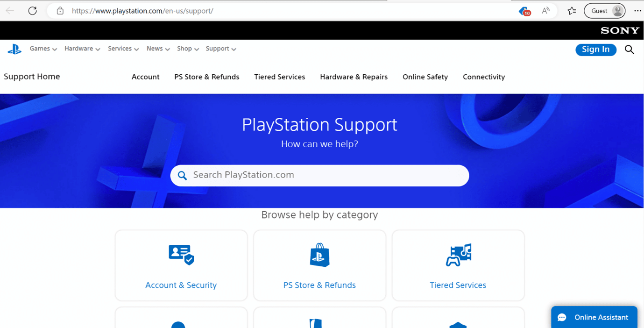Open the read-aloud icon in the address bar
This screenshot has height=328, width=644.
545,10
